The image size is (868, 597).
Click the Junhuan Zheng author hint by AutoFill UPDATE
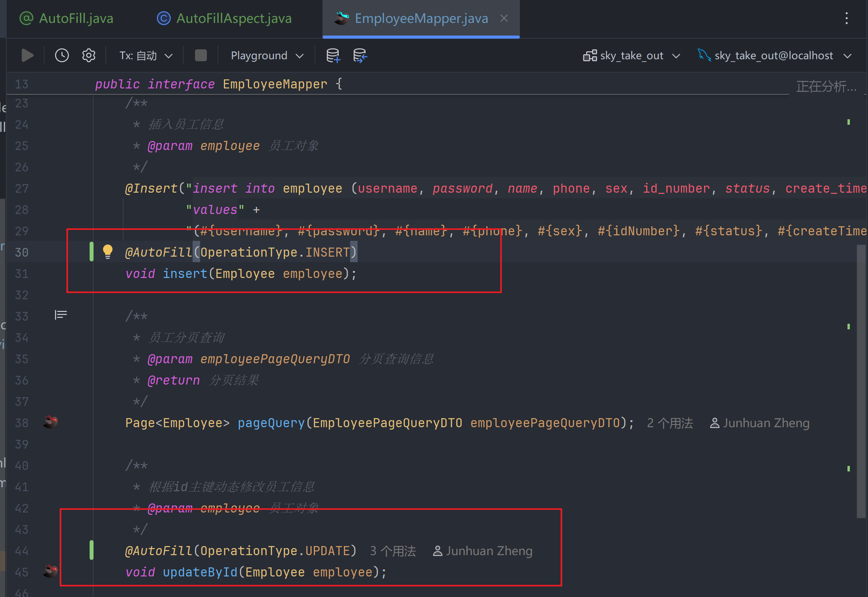click(x=483, y=551)
